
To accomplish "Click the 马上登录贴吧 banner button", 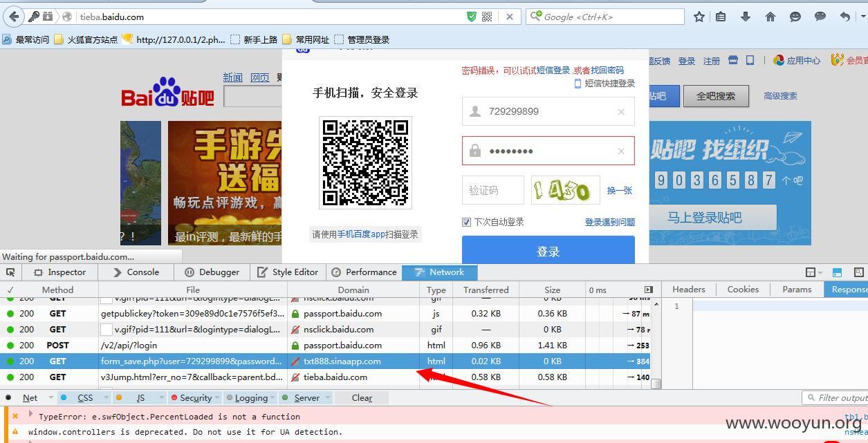I will [x=705, y=218].
